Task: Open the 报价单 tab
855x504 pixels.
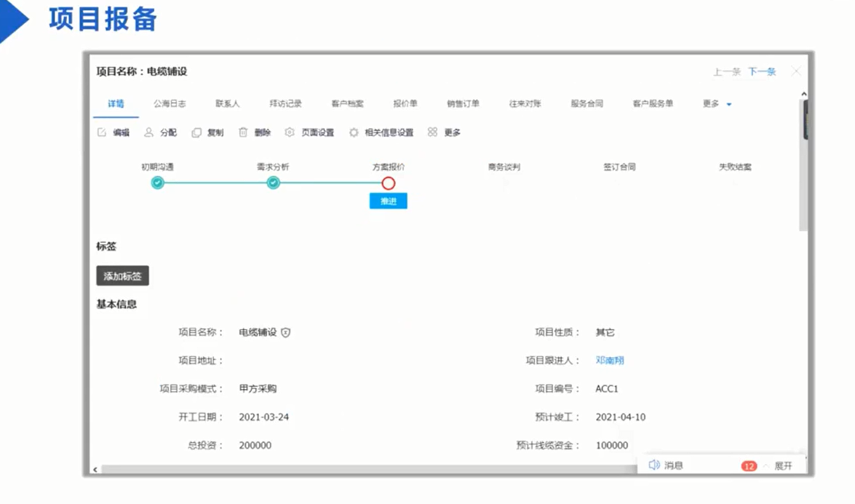Action: (x=405, y=104)
